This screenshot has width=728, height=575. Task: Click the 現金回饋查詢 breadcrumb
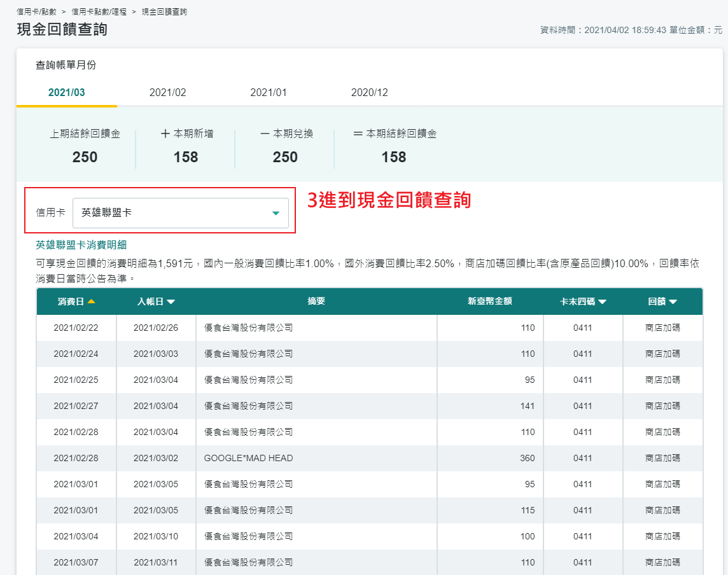pyautogui.click(x=164, y=11)
